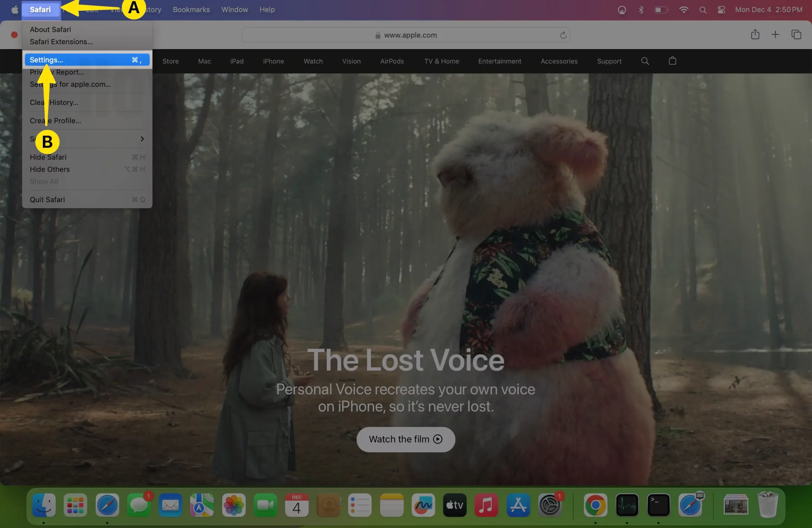Open Contacts from the Dock
The image size is (812, 528).
[x=329, y=505]
